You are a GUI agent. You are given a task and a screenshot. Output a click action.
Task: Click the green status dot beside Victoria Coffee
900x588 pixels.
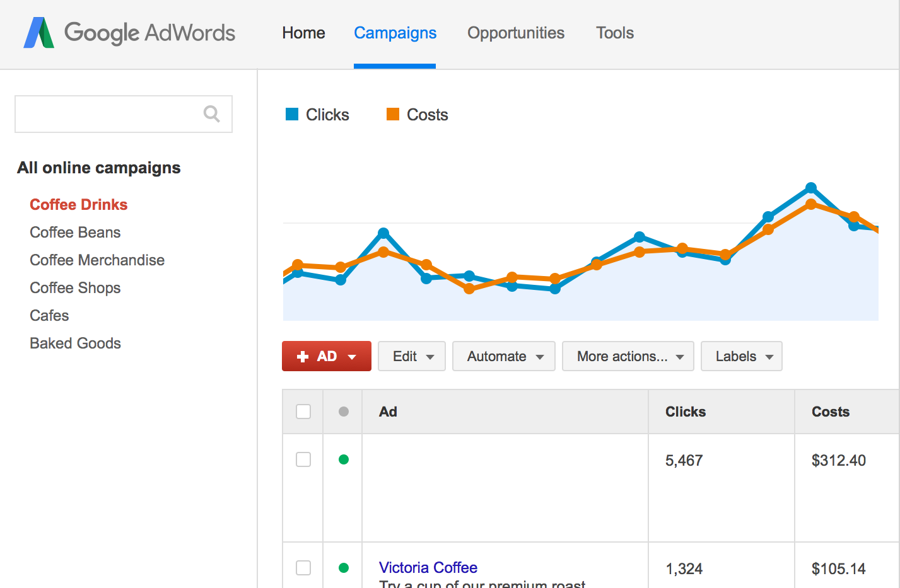coord(344,568)
